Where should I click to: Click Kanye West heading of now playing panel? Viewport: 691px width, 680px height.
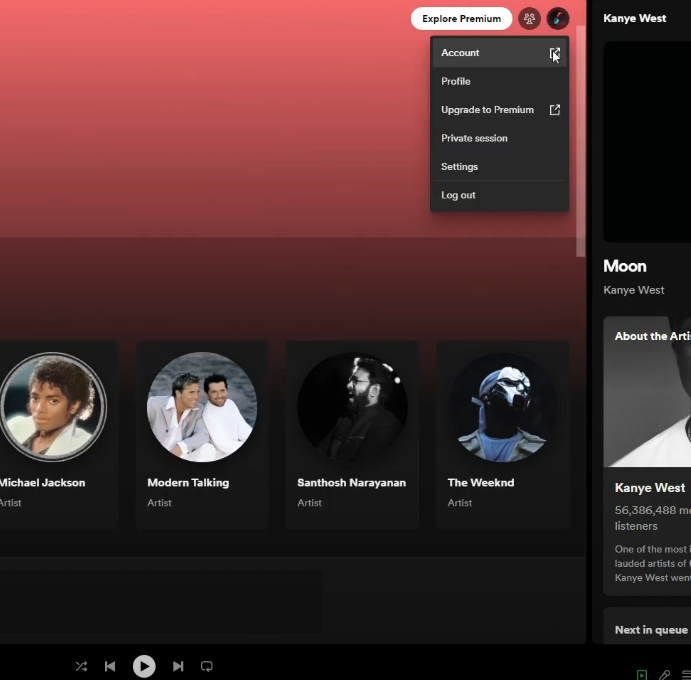tap(635, 19)
